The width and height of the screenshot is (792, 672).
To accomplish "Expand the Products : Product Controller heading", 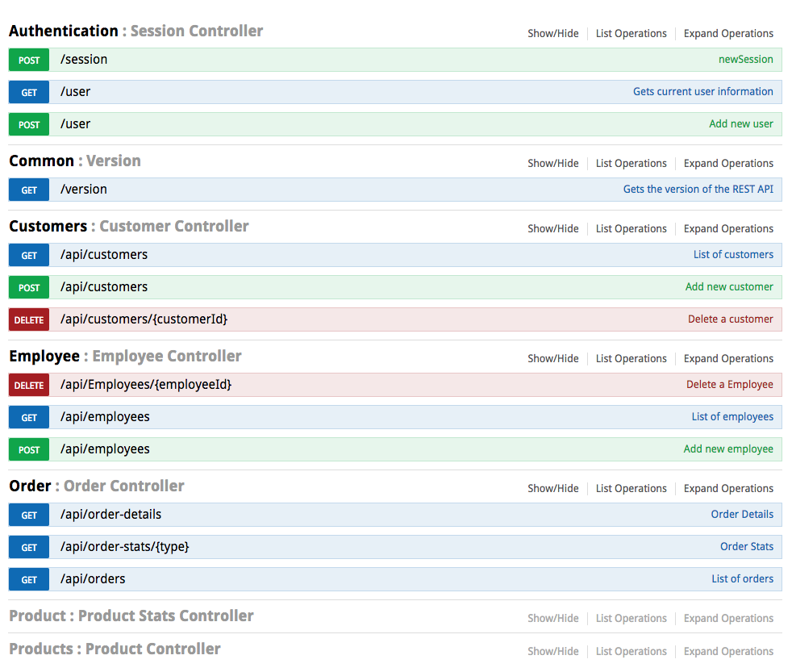I will point(115,649).
